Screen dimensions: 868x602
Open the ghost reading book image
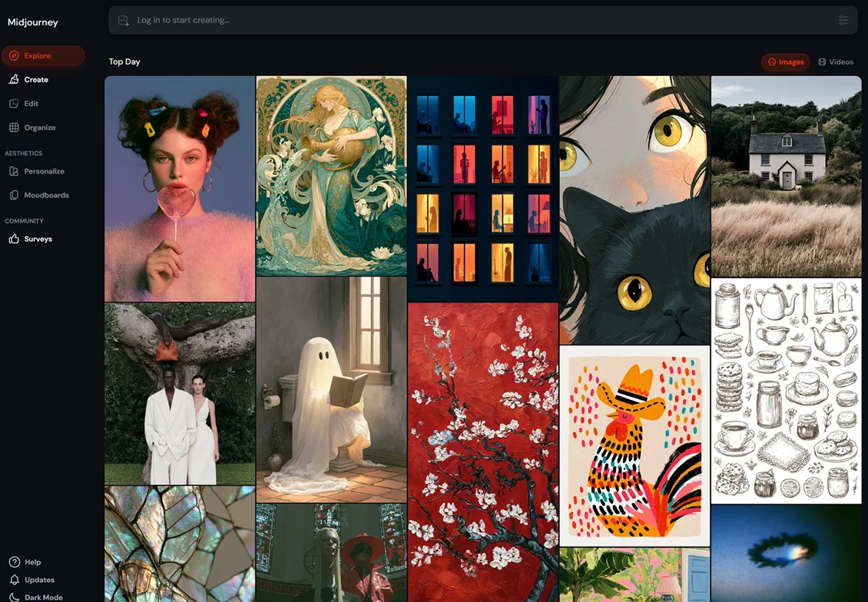331,389
